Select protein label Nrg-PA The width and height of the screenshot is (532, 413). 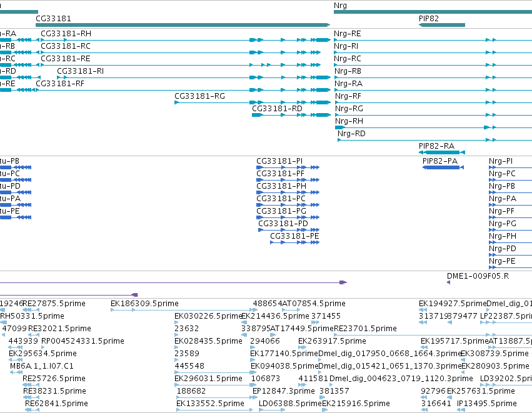pyautogui.click(x=503, y=199)
